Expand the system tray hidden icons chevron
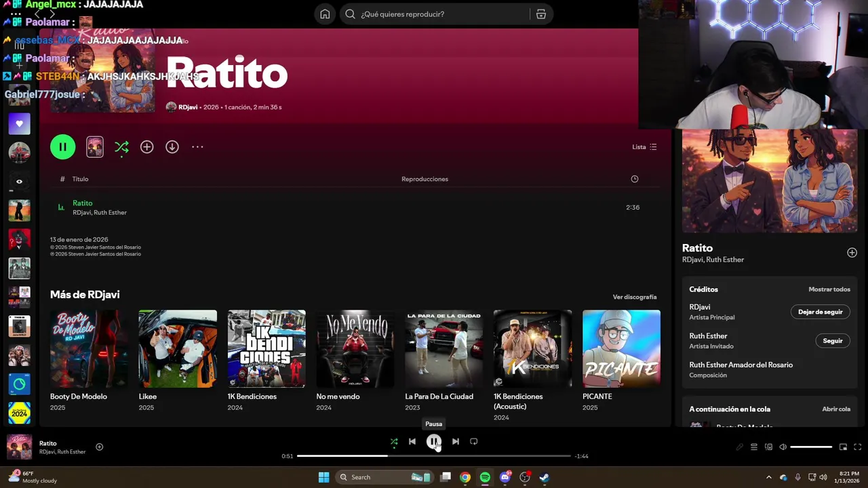The image size is (868, 488). (768, 477)
